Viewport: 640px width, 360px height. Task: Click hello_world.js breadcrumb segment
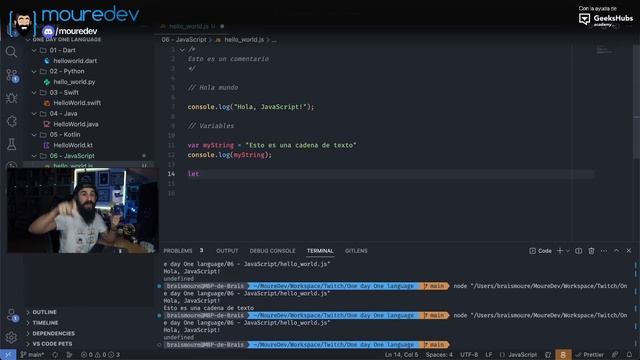point(244,40)
